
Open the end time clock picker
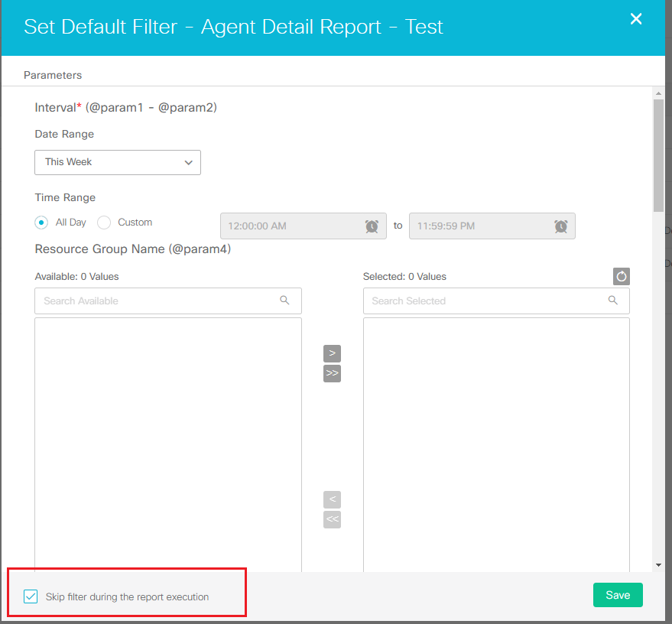560,226
